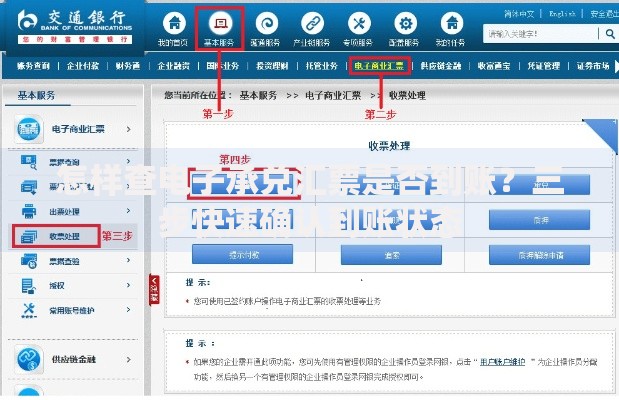
Task: Expand the 供应链金融 chevron
Action: (129, 359)
